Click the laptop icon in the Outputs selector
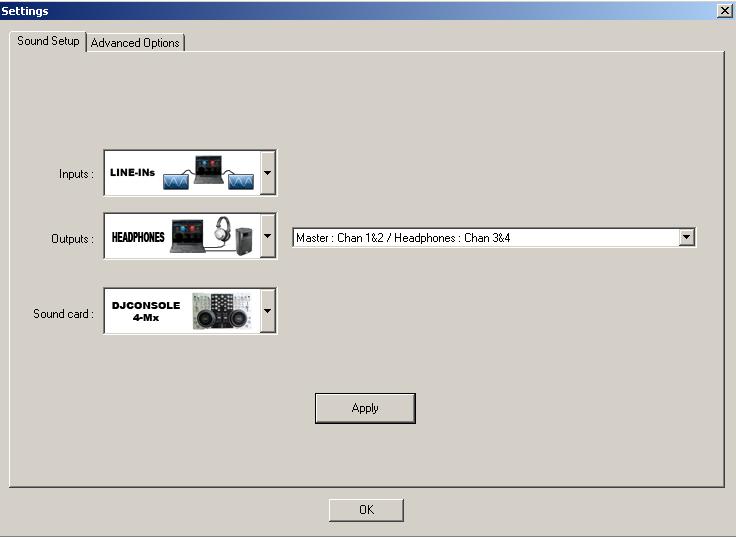The width and height of the screenshot is (736, 537). pos(188,235)
